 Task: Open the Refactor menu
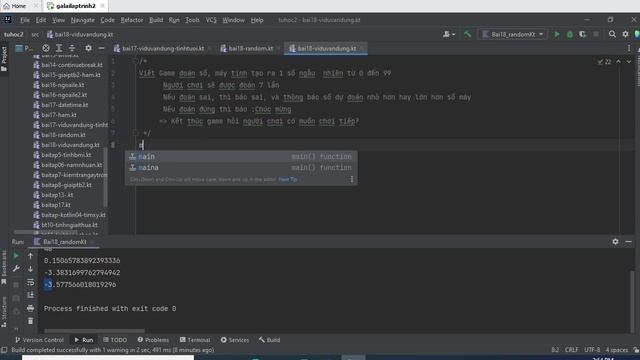[x=132, y=20]
